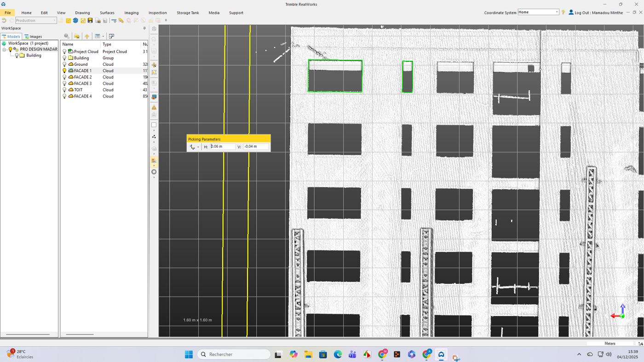Open the Production mode dropdown
The height and width of the screenshot is (362, 644).
[x=54, y=20]
